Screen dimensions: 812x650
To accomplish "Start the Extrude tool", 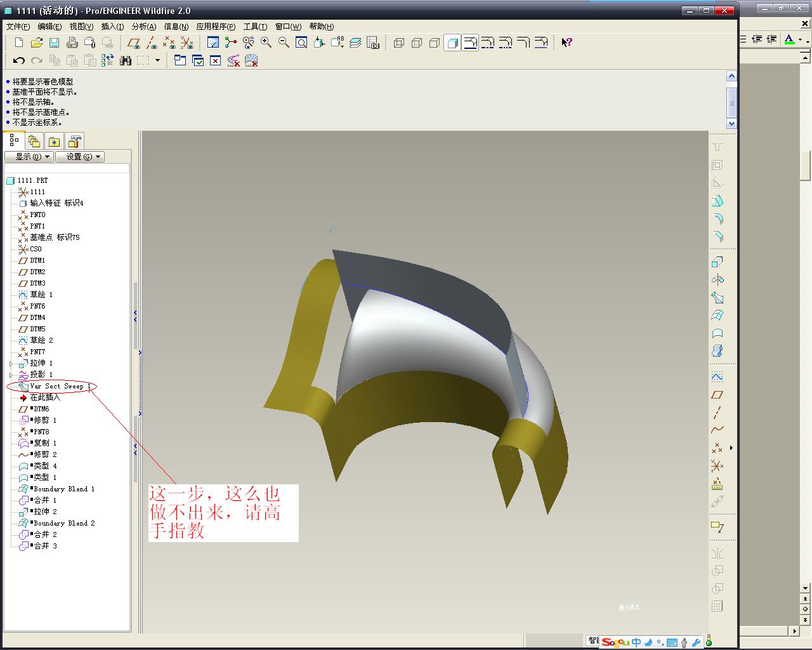I will 717,262.
